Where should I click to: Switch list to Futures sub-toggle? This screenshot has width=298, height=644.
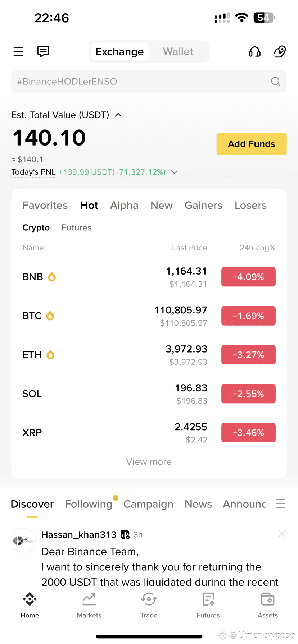click(x=76, y=227)
